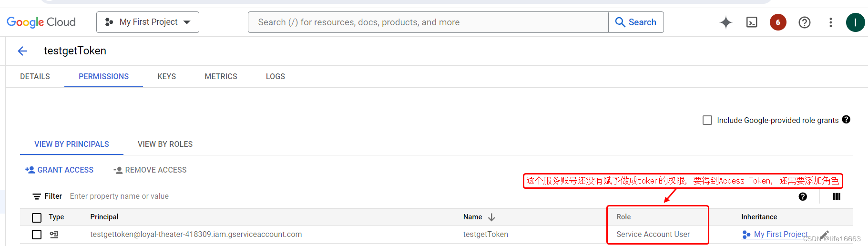Viewport: 868px width, 246px height.
Task: Check the testgettoken service account row
Action: (x=37, y=235)
